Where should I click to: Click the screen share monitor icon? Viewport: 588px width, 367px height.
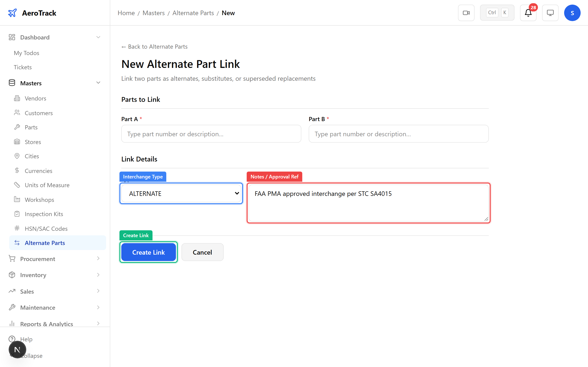pyautogui.click(x=550, y=13)
